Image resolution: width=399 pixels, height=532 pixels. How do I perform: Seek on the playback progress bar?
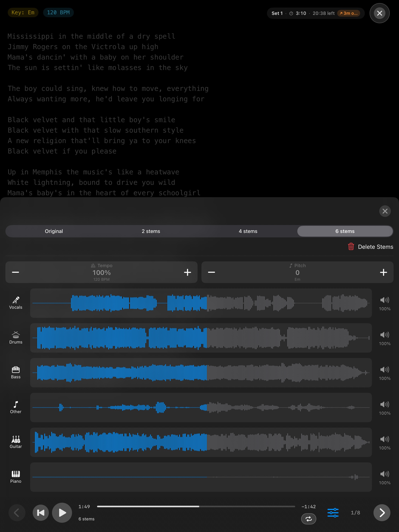[196, 506]
